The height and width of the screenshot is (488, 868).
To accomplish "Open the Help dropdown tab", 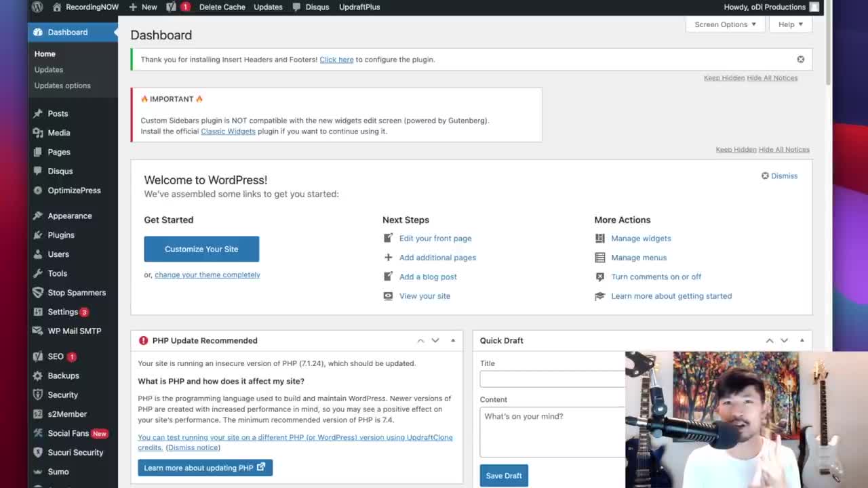I will (791, 24).
